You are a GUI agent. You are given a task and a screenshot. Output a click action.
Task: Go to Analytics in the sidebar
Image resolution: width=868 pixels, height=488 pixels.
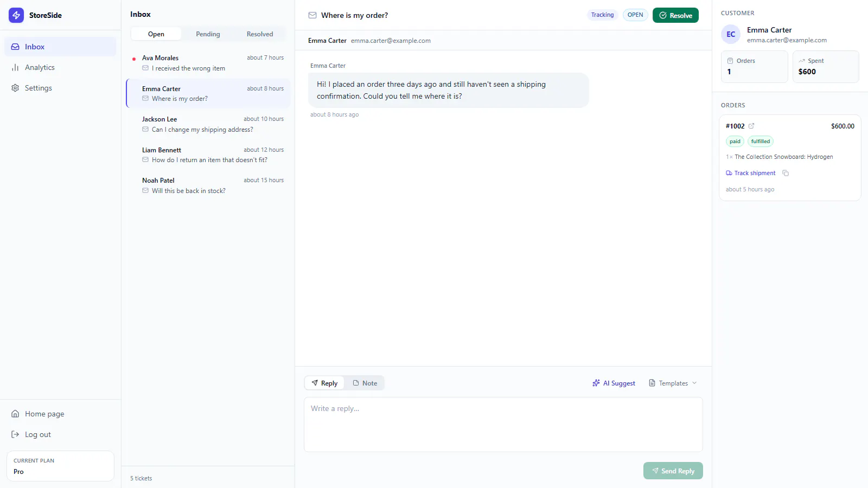pyautogui.click(x=60, y=67)
